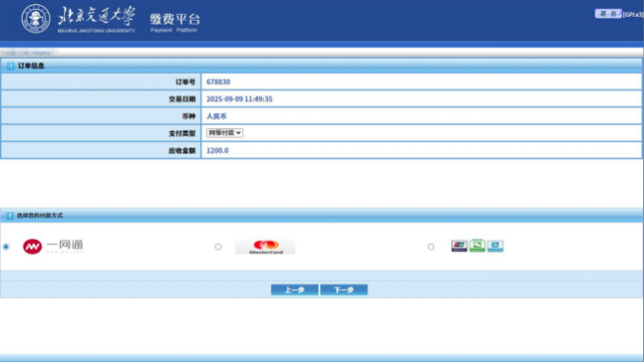Click the 下一步 next step button
This screenshot has height=364, width=644.
click(344, 289)
